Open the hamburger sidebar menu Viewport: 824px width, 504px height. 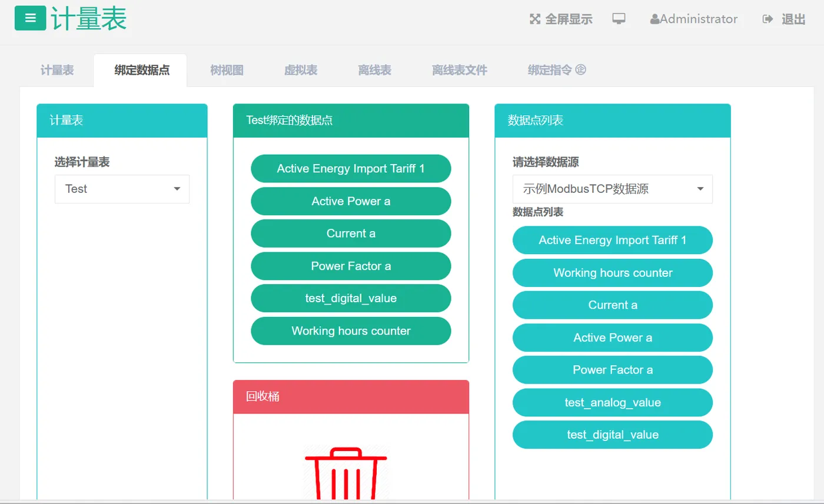30,18
